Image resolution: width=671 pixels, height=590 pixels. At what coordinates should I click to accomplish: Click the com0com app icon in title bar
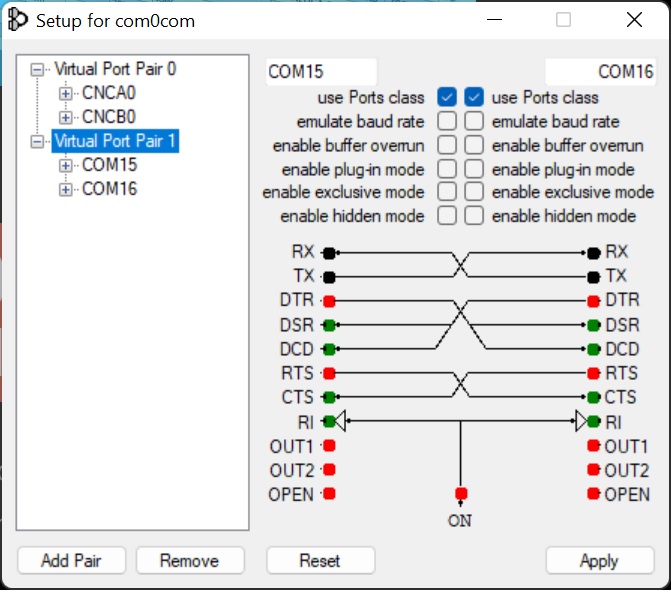18,20
